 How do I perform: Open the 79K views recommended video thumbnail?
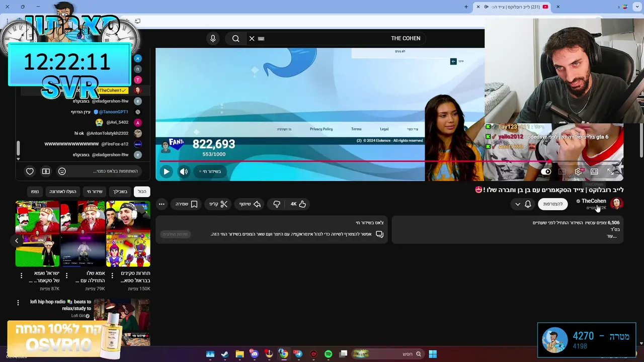coord(83,234)
